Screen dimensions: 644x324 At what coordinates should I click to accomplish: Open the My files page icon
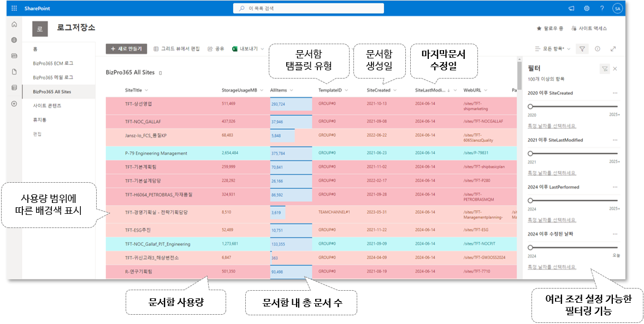[14, 72]
